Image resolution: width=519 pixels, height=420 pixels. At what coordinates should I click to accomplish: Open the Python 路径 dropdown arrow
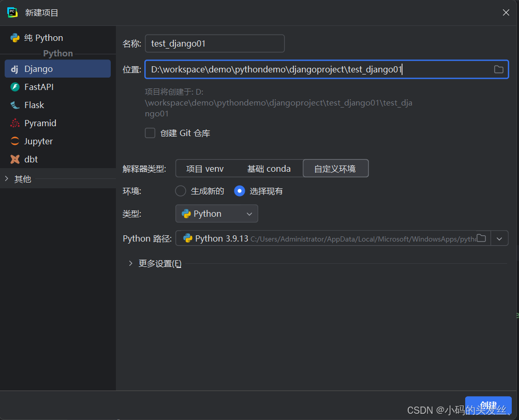click(499, 238)
